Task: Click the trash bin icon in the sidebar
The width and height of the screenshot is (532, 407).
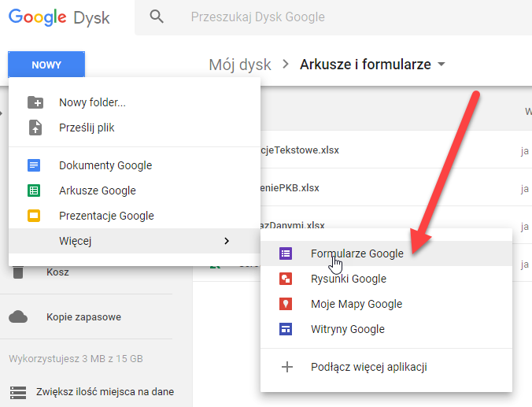Action: tap(18, 272)
